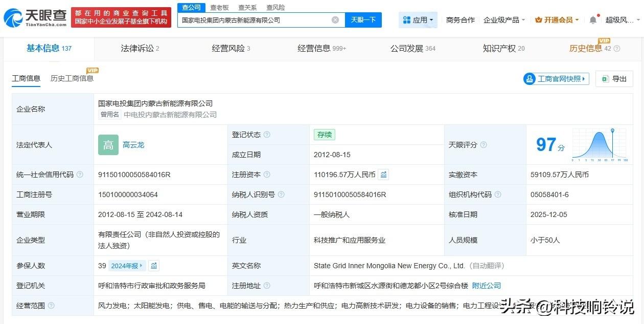Expand the 企业级产品 dropdown
Image resolution: width=644 pixels, height=324 pixels.
pyautogui.click(x=504, y=20)
